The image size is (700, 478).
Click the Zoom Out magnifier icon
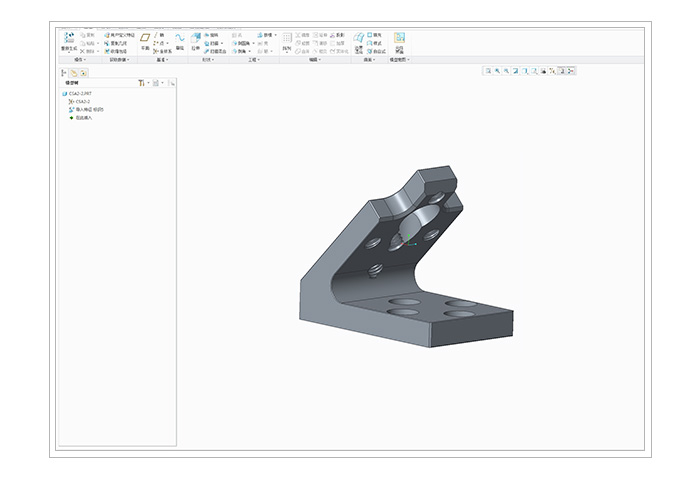point(508,71)
